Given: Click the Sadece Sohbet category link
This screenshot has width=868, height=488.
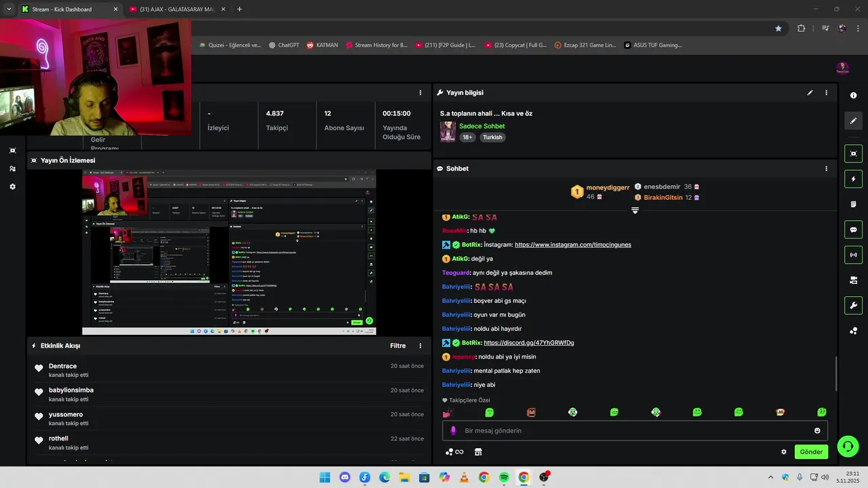Looking at the screenshot, I should tap(481, 126).
